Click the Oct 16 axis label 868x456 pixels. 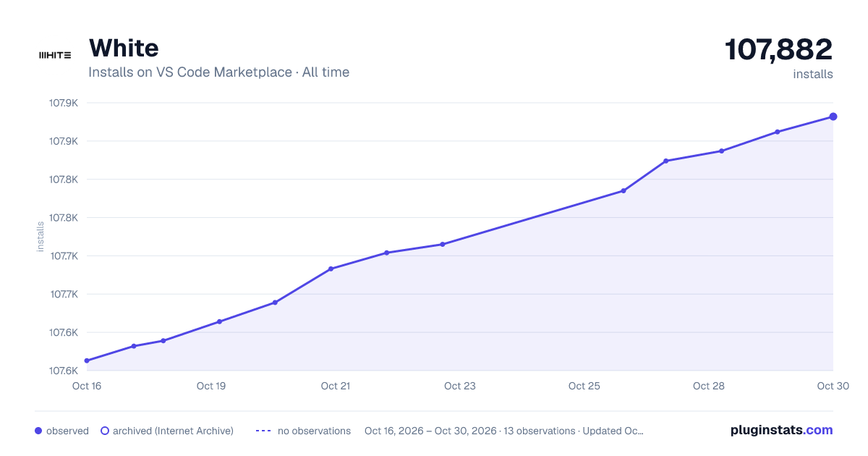coord(87,386)
